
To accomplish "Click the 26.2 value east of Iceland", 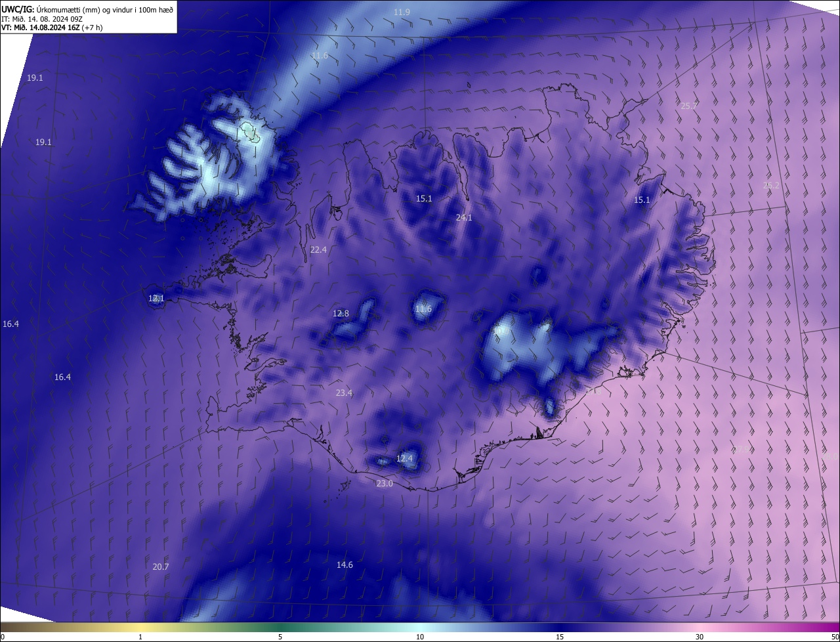I will coord(771,185).
